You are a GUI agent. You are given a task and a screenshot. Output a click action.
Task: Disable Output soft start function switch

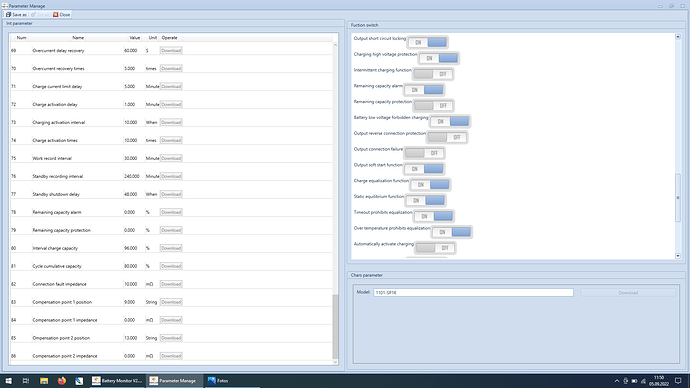click(x=424, y=169)
